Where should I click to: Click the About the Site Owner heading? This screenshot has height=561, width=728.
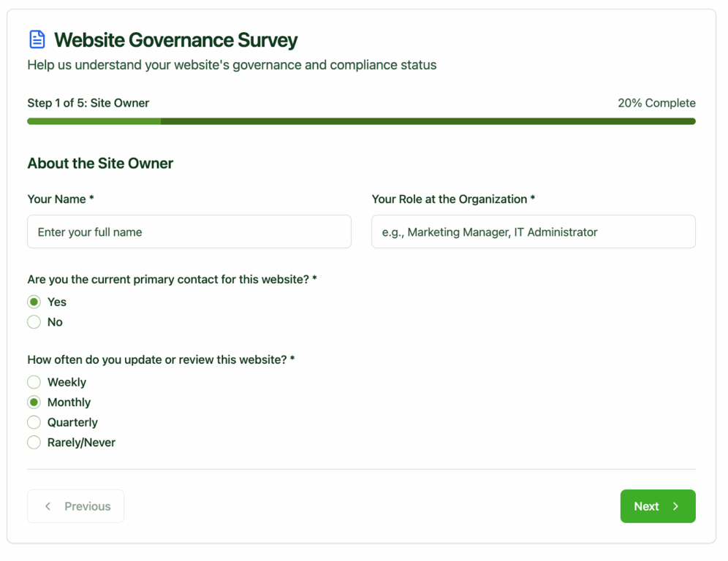[x=100, y=164]
